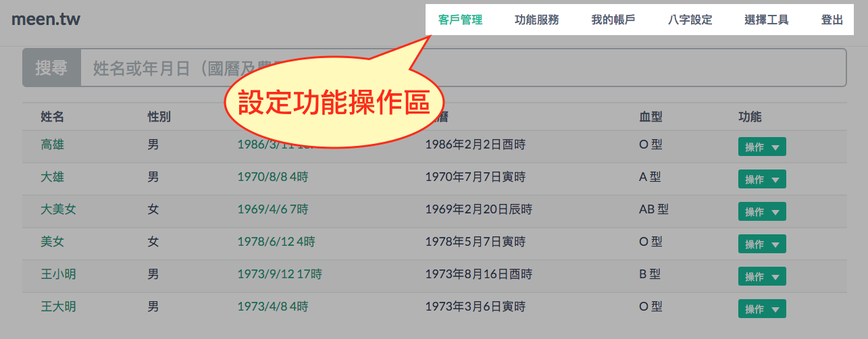Open the 客戶管理 menu item
868x339 pixels.
[x=460, y=20]
